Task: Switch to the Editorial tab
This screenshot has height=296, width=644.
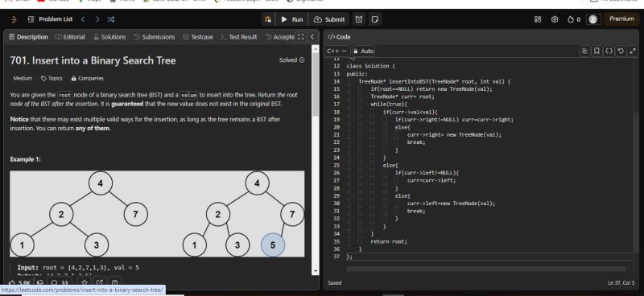Action: [70, 37]
